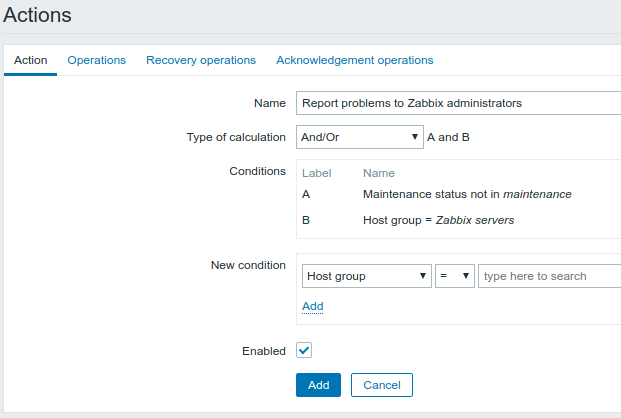Open the equals operator dropdown
Viewport: 621px width, 418px height.
[x=455, y=276]
